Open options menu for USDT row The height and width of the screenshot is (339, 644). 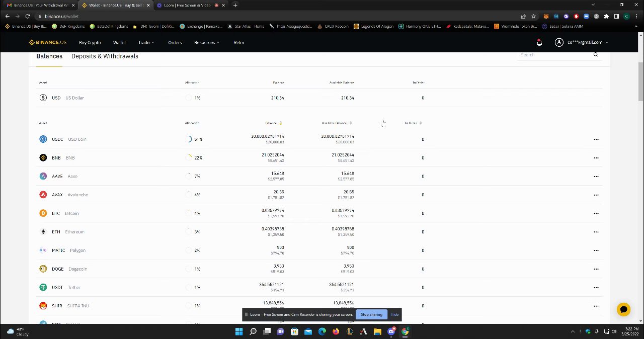(x=596, y=288)
